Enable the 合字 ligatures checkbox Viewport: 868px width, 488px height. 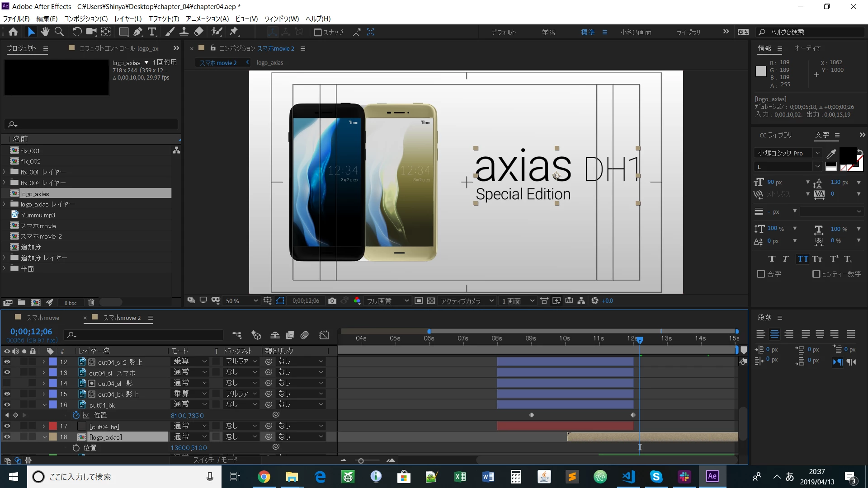coord(761,274)
